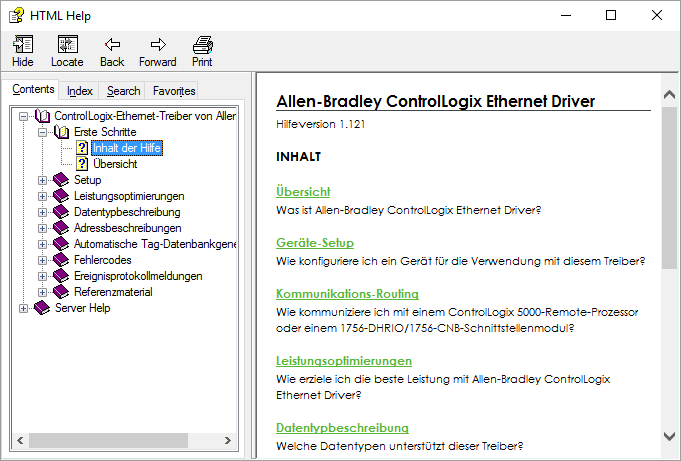Screen dimensions: 681x461
Task: Expand the Server Help tree node
Action: coord(23,308)
